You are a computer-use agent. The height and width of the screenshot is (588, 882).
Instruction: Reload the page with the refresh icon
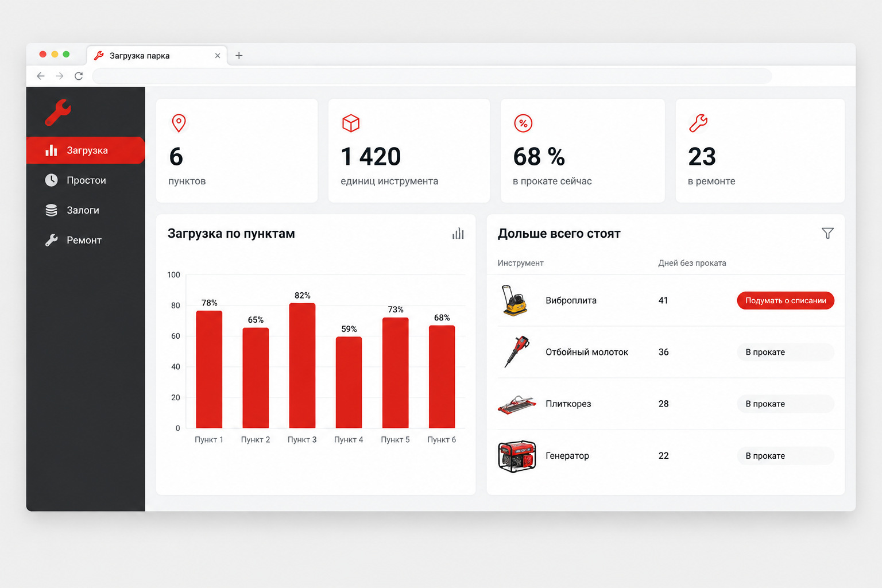(79, 76)
